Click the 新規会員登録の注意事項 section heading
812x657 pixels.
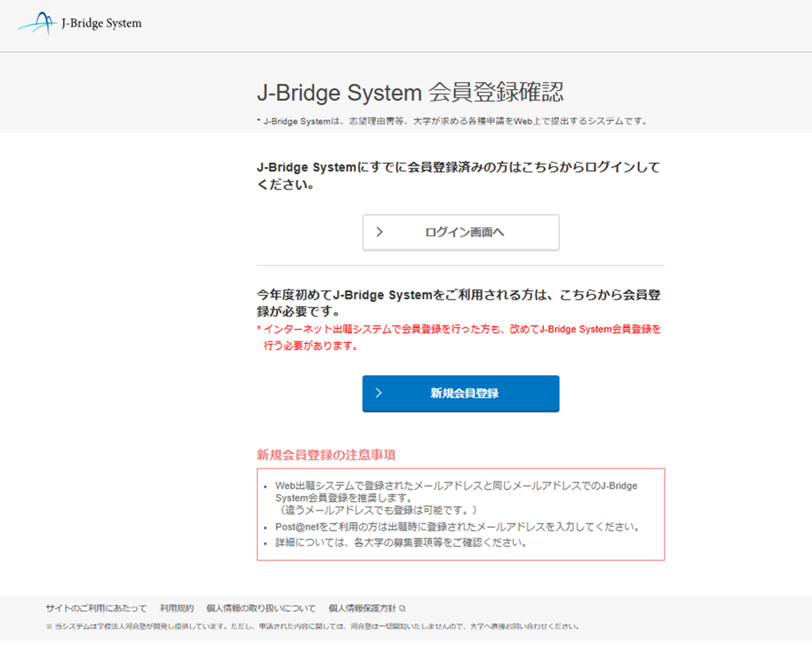pos(326,455)
